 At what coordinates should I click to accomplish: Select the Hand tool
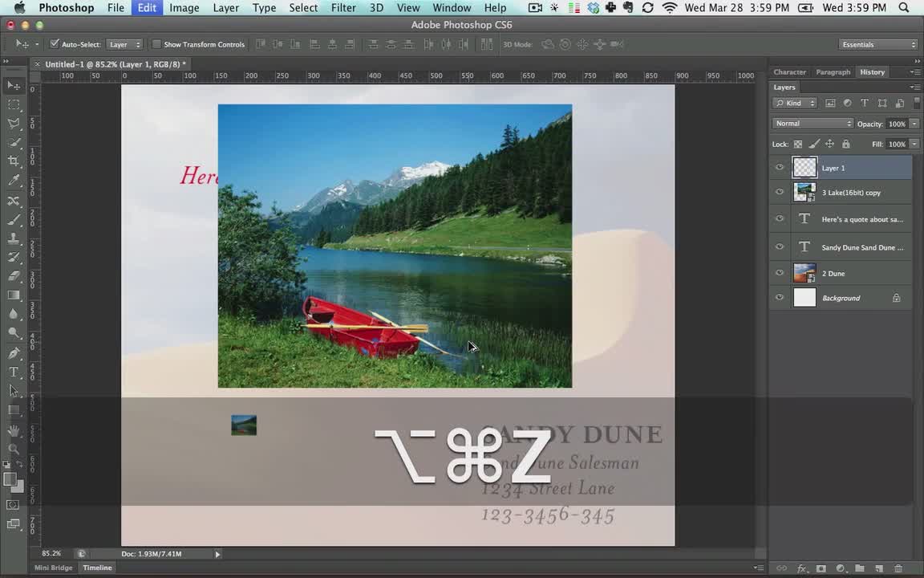coord(14,430)
